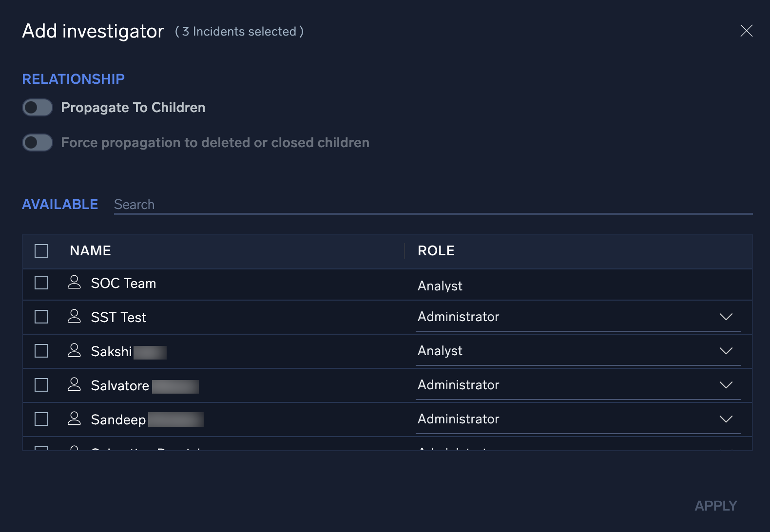Click the user icon beside Salvatore
The height and width of the screenshot is (532, 770).
75,385
